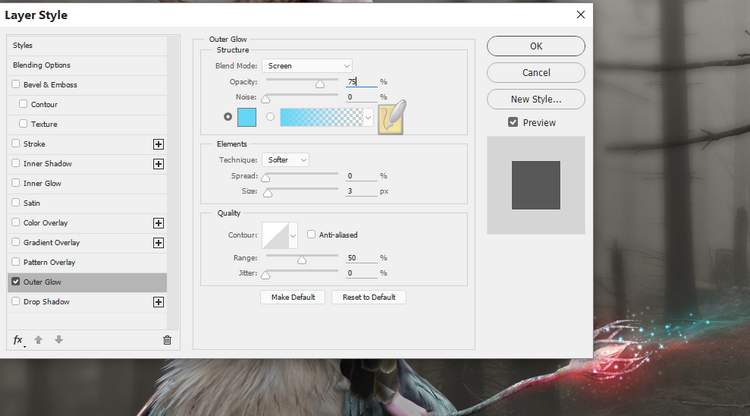Move effect up with arrow icon

38,340
